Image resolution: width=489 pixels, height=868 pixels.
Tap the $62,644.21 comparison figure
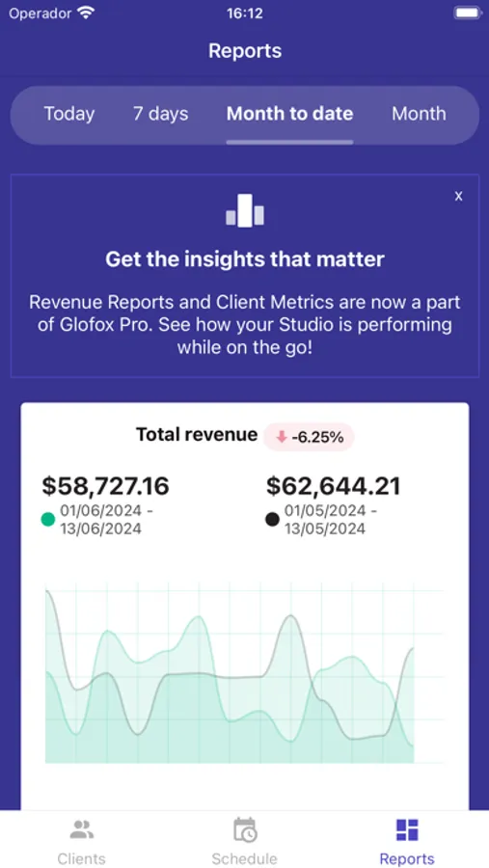(x=333, y=486)
